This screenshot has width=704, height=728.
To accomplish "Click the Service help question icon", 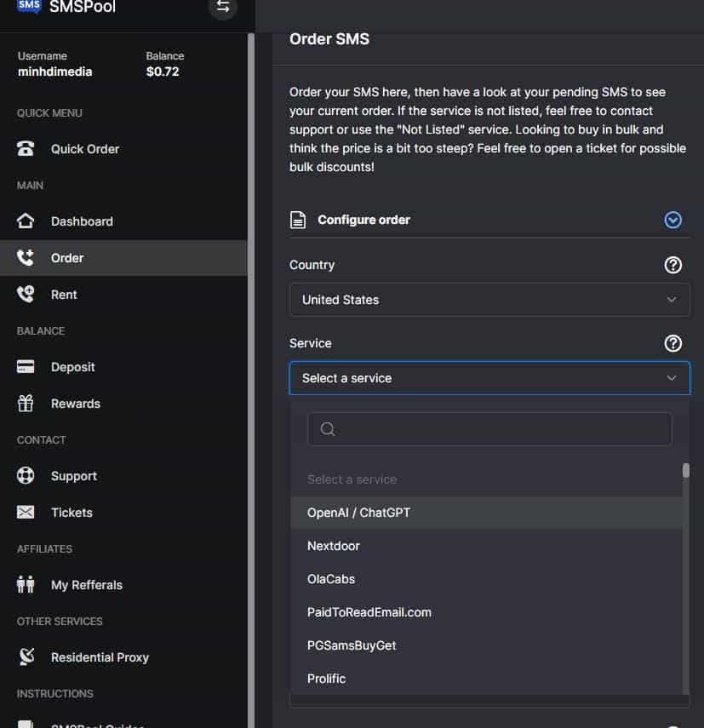I will tap(673, 344).
